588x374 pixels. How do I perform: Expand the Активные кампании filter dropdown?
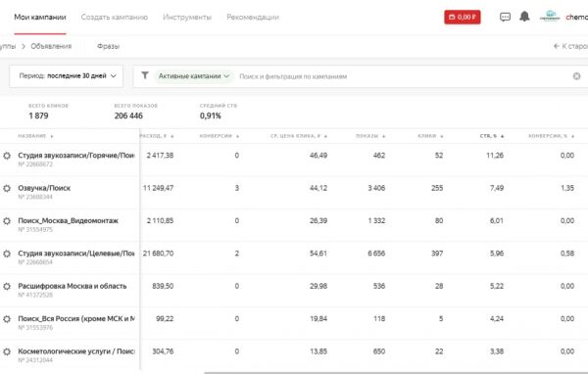click(x=193, y=76)
